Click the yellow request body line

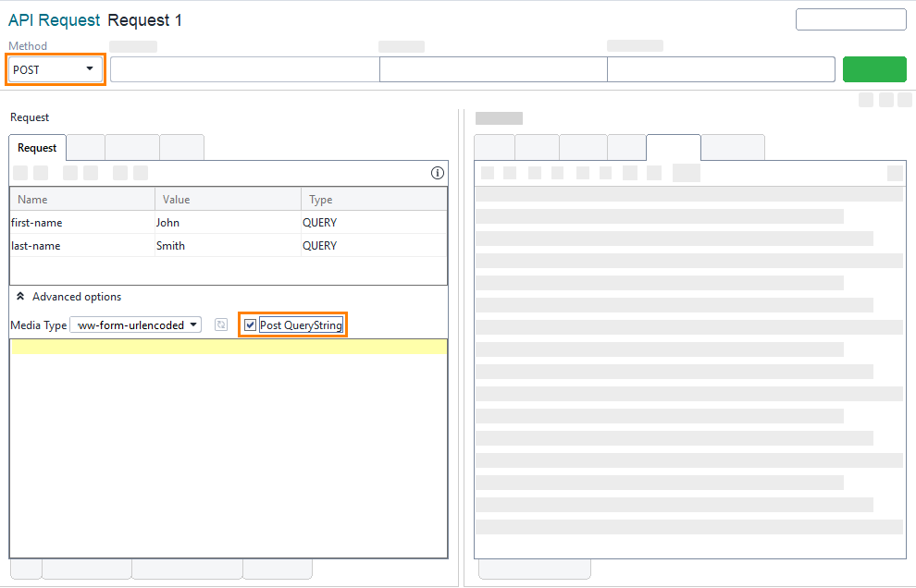(229, 347)
